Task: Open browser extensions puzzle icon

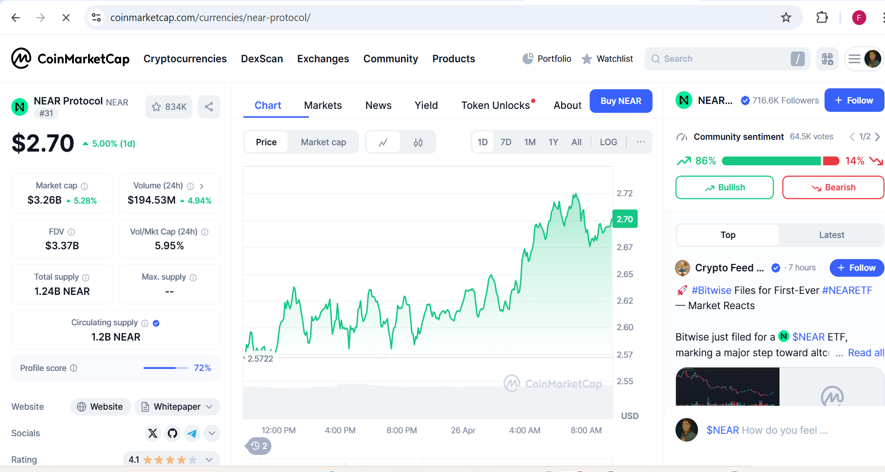Action: (x=822, y=18)
